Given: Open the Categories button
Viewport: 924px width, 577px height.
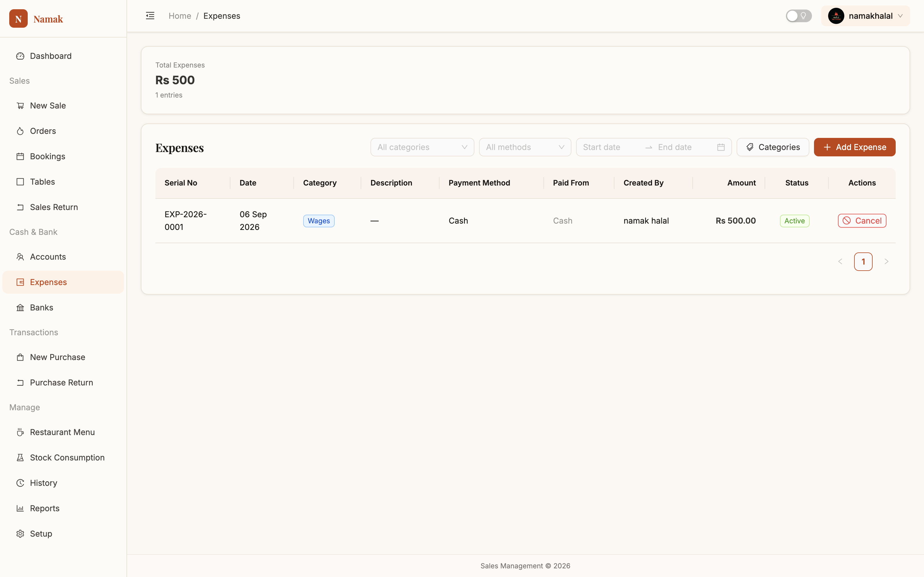Looking at the screenshot, I should [773, 147].
